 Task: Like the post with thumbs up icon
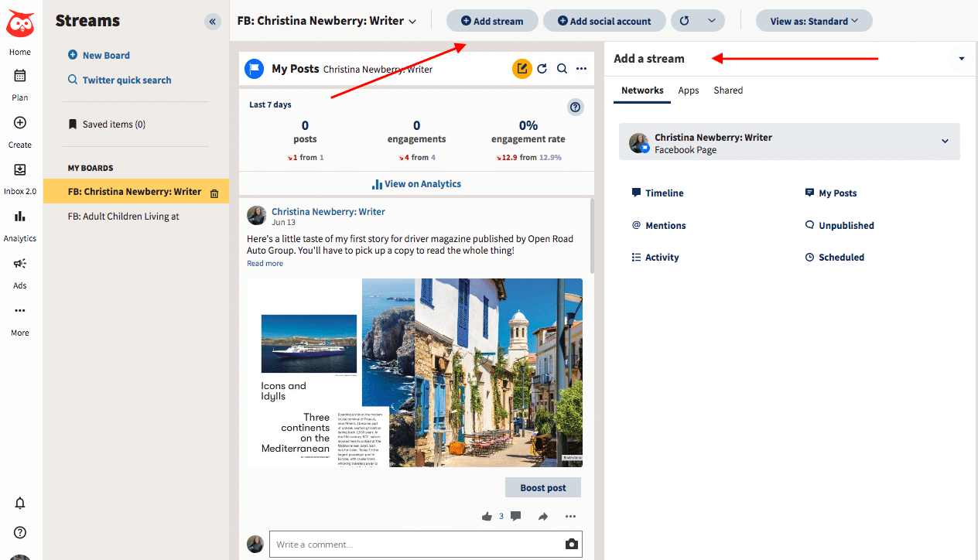487,517
